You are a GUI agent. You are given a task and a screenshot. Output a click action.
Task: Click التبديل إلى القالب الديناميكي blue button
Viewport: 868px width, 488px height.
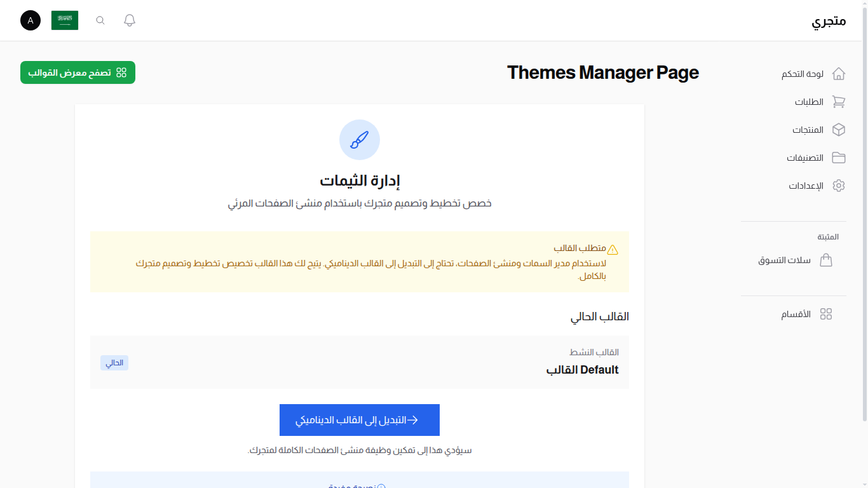360,419
